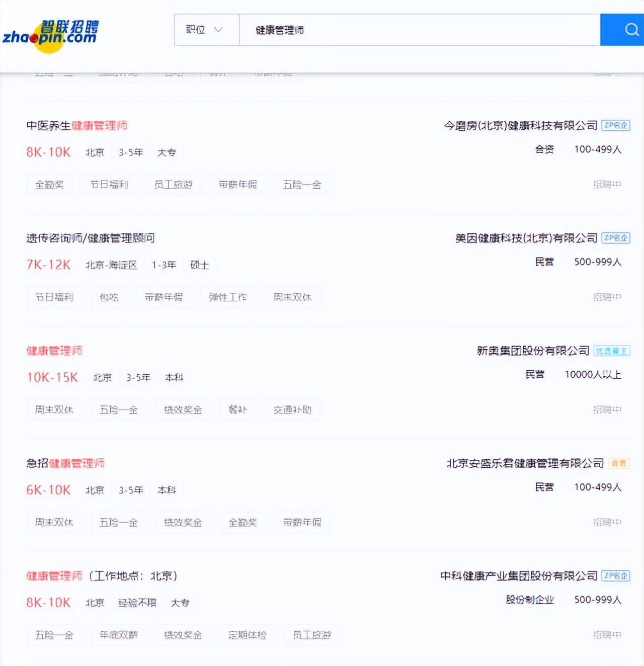Click 招聘中 status on first job
Viewport: 644px width, 666px height.
(x=607, y=185)
